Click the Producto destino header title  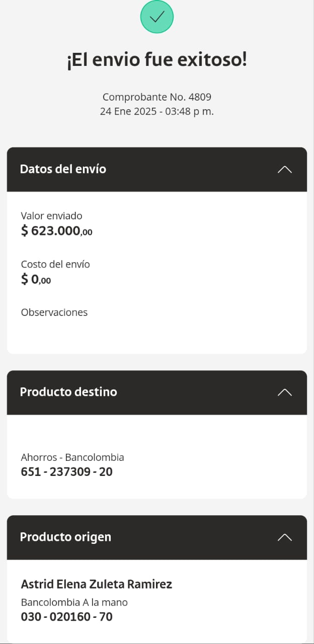68,392
